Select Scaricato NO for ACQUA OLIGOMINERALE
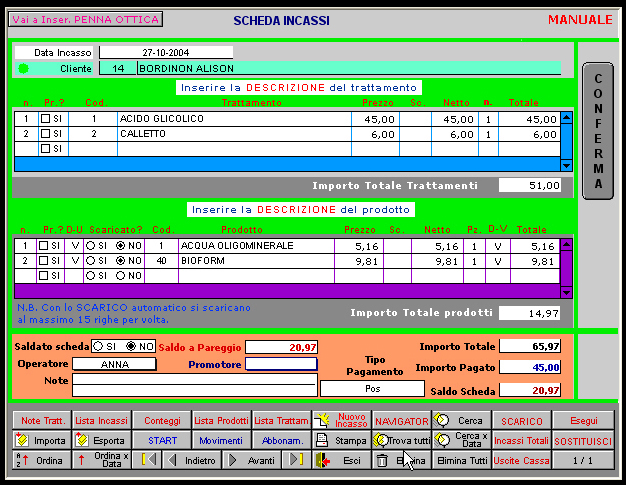The image size is (626, 485). 120,245
